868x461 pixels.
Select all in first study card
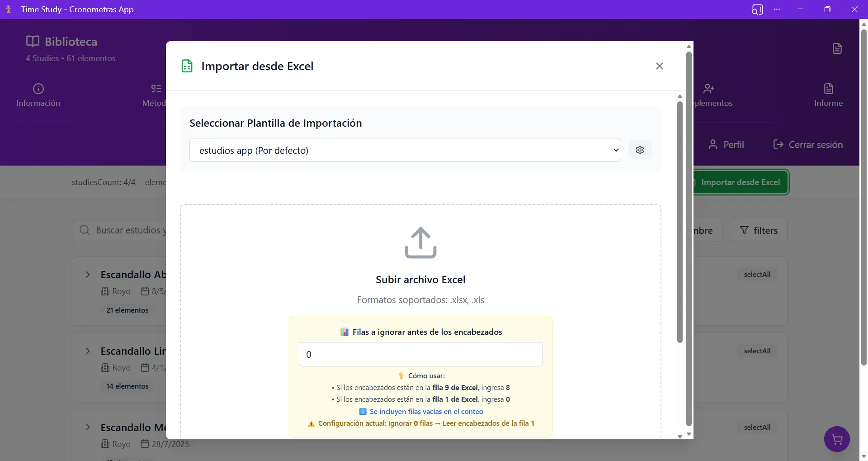pyautogui.click(x=757, y=275)
